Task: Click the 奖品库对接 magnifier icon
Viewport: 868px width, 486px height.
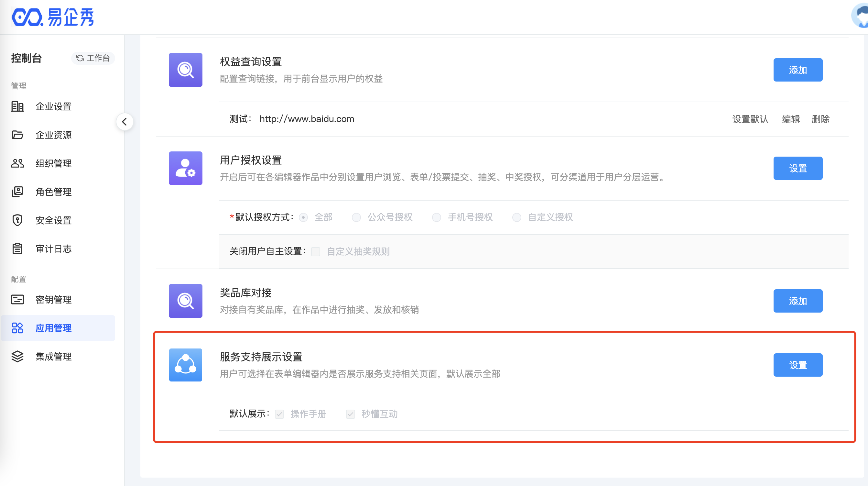Action: point(186,301)
